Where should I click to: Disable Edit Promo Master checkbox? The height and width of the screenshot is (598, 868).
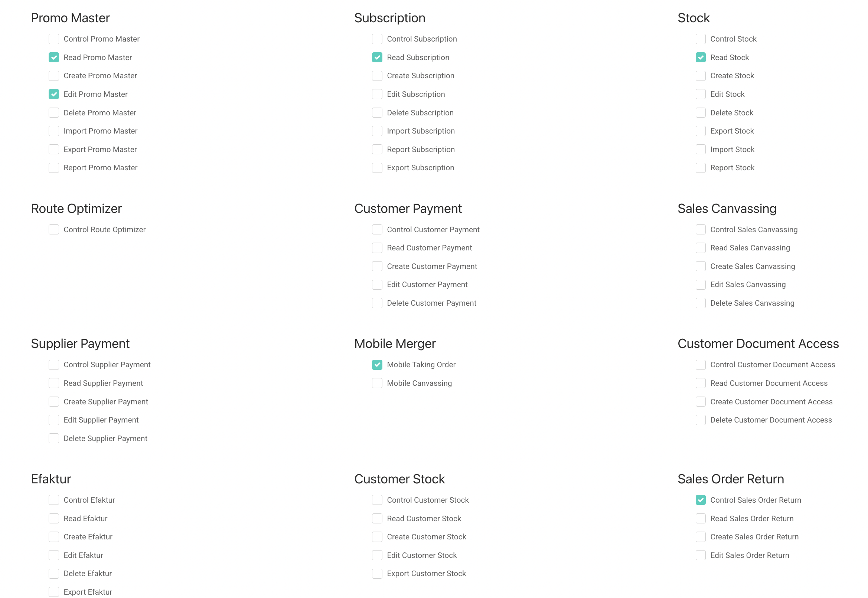[53, 94]
